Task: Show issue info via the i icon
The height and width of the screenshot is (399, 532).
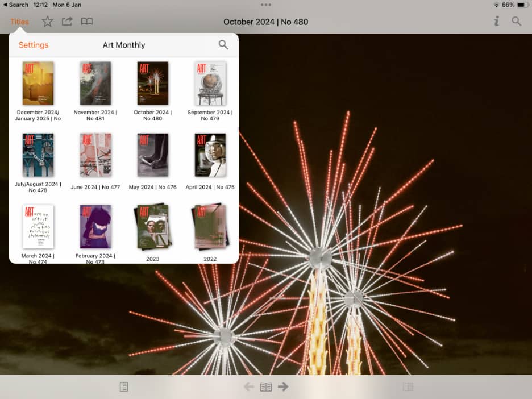Action: click(x=496, y=22)
